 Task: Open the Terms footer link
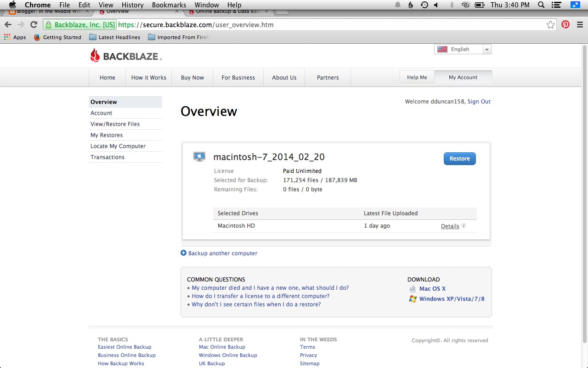pyautogui.click(x=308, y=347)
